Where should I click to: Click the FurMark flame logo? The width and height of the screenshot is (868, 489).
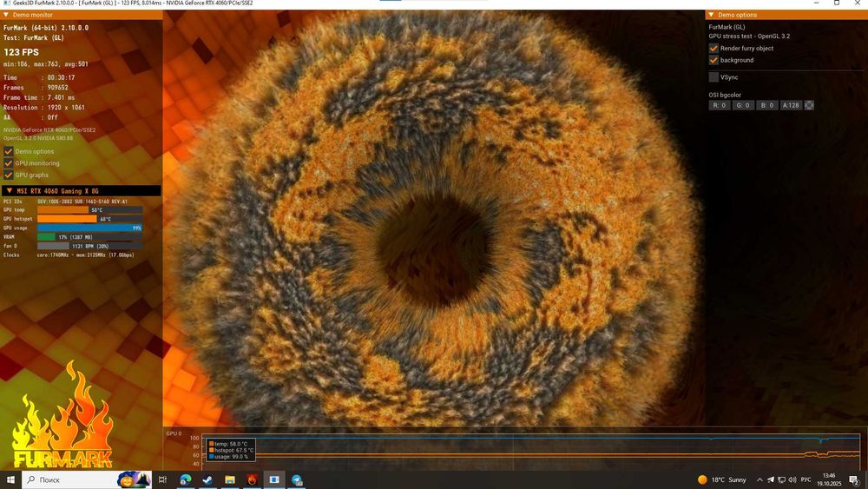(x=62, y=415)
